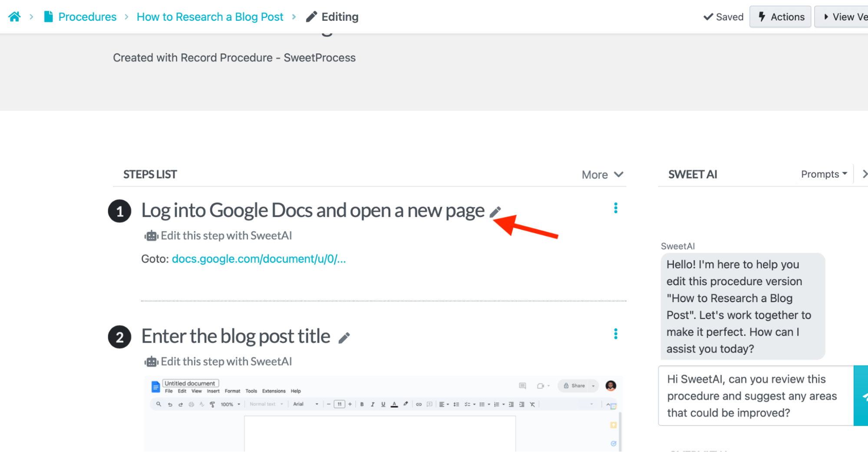Click robot icon under step 2

[x=151, y=362]
